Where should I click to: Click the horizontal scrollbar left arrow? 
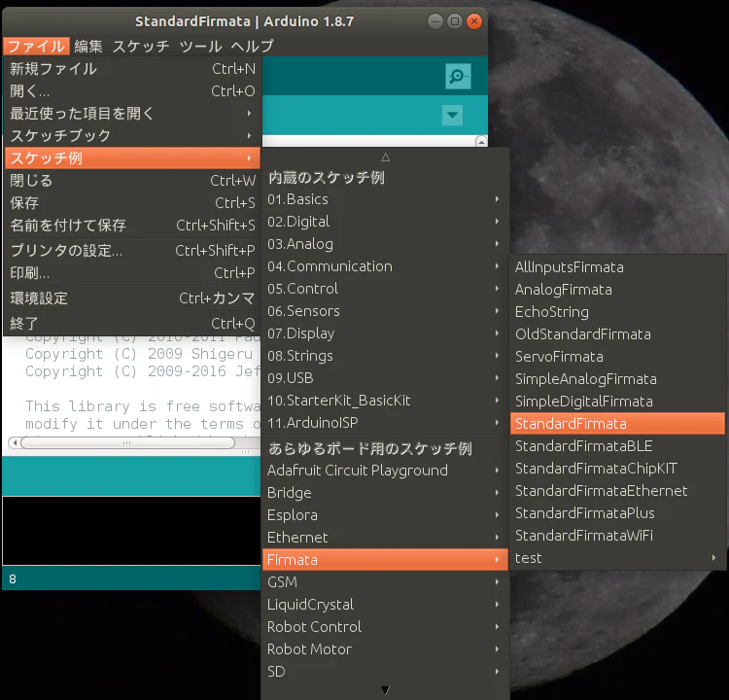pyautogui.click(x=15, y=442)
